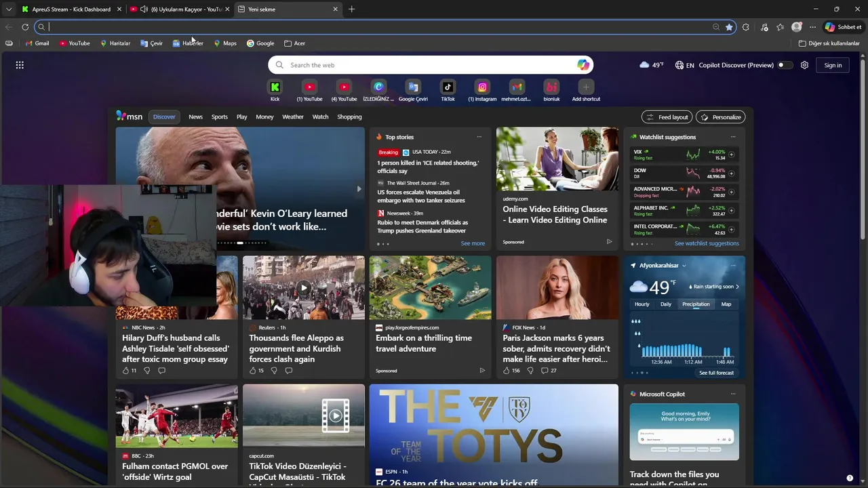Open Microsoft Copilot card options menu
The image size is (868, 488).
tap(732, 394)
